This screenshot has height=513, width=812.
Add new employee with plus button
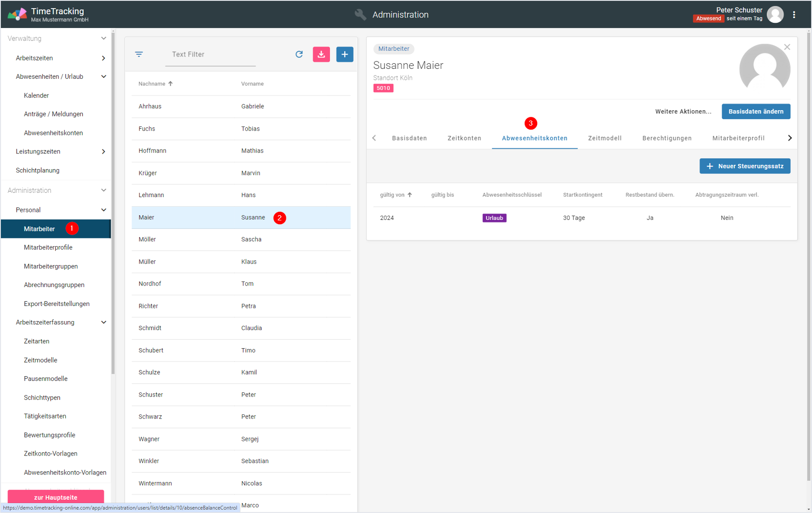[345, 54]
